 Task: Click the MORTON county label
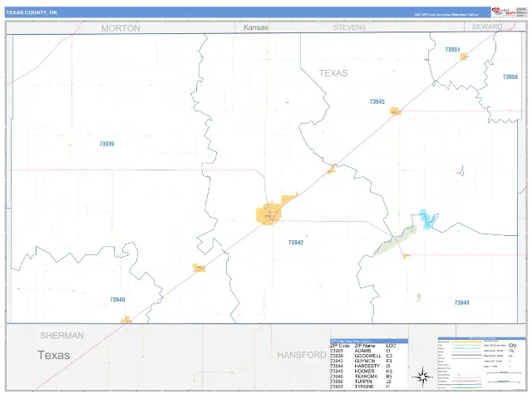(x=121, y=28)
